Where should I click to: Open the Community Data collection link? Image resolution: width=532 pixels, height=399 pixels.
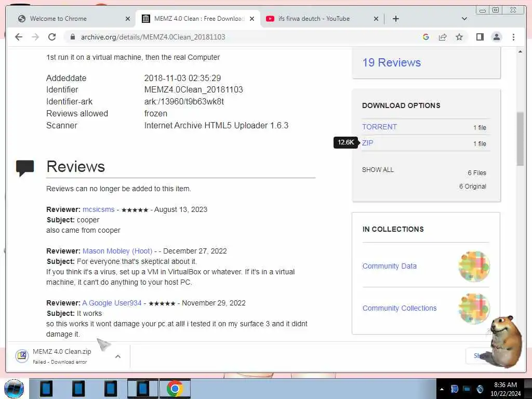click(x=389, y=266)
